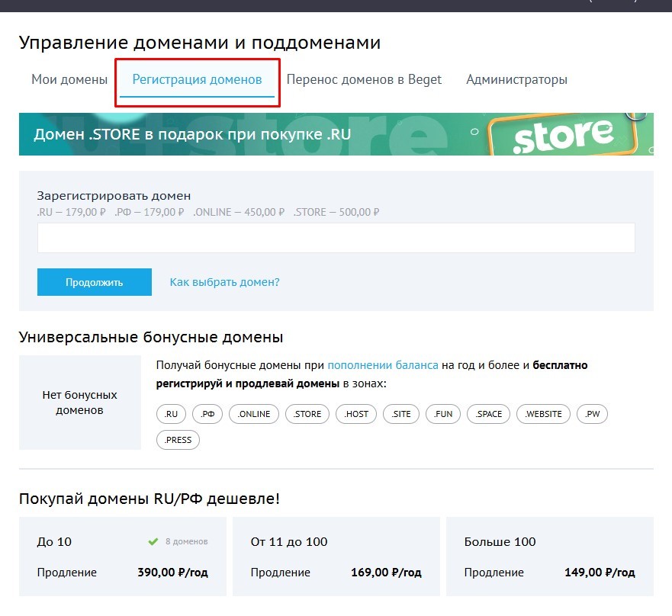Click the До 10 pricing tier title
Image resolution: width=672 pixels, height=616 pixels.
click(54, 542)
